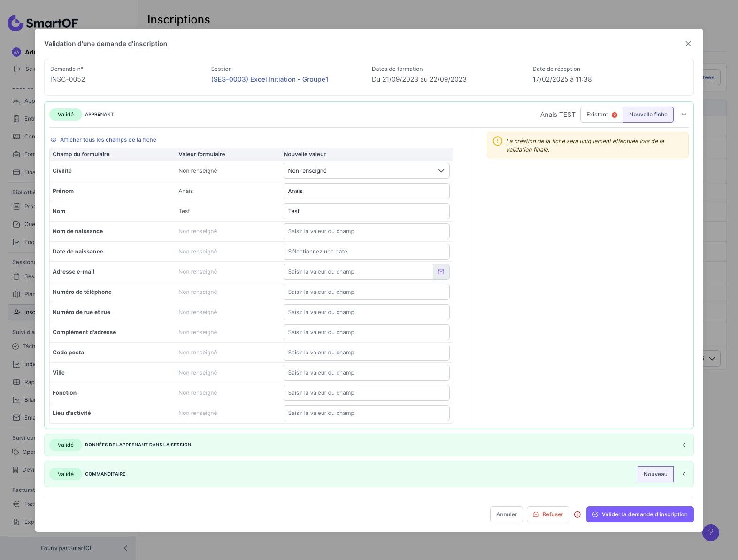Click the Fonction input field

(x=366, y=393)
